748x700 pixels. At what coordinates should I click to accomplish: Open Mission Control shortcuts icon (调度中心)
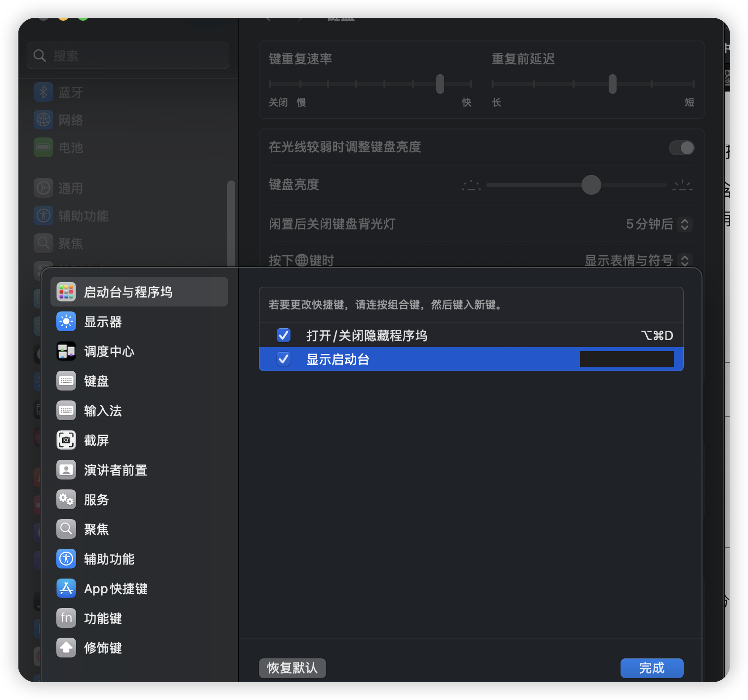(66, 351)
